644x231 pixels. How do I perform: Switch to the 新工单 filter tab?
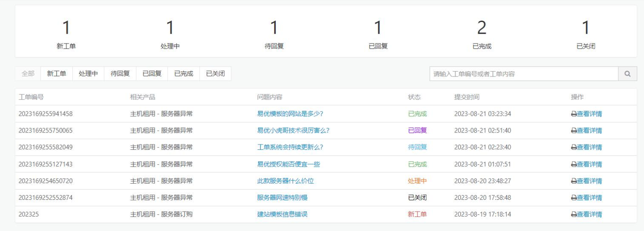tap(57, 74)
